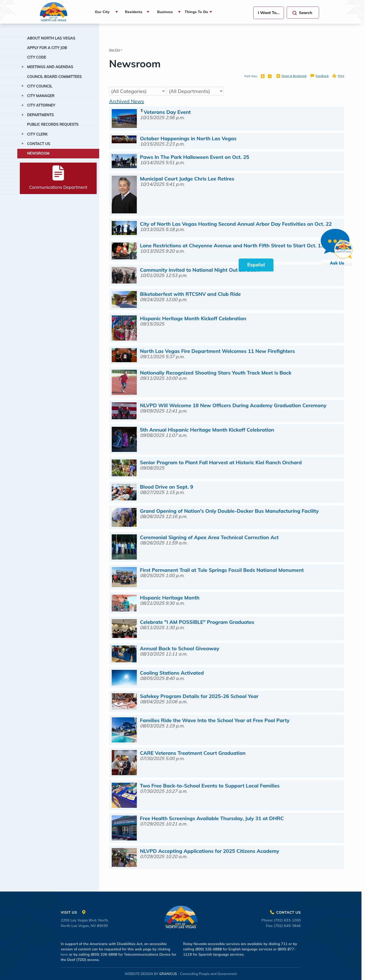
Task: Click the Feedback link text
Action: (x=322, y=76)
